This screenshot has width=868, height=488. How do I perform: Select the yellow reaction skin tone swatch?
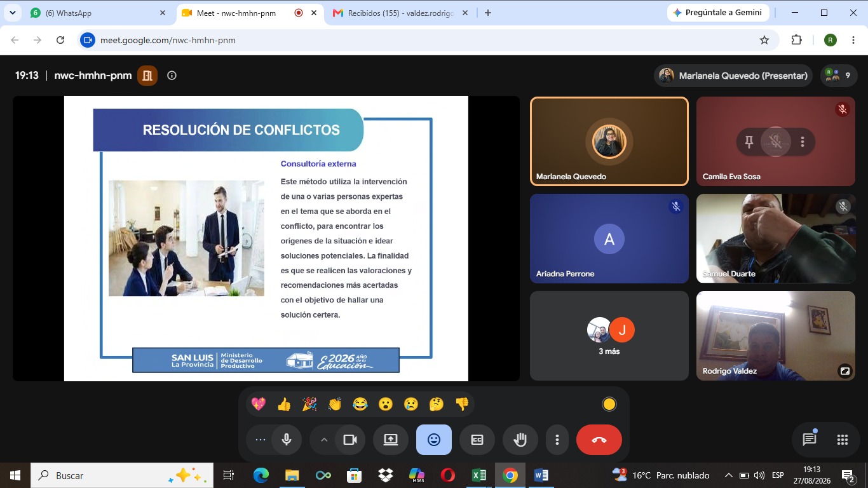click(x=609, y=404)
